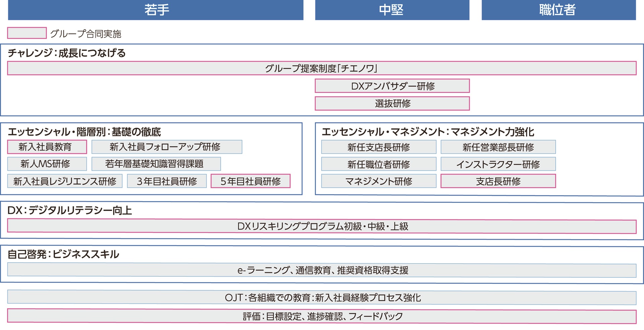
Task: Click the DXアンバサダー研修 box
Action: click(x=392, y=86)
